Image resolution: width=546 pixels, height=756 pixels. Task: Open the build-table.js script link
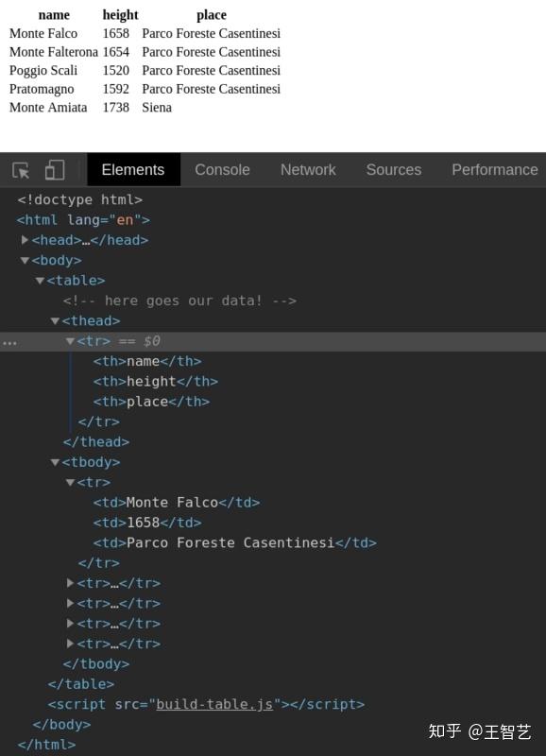coord(214,704)
